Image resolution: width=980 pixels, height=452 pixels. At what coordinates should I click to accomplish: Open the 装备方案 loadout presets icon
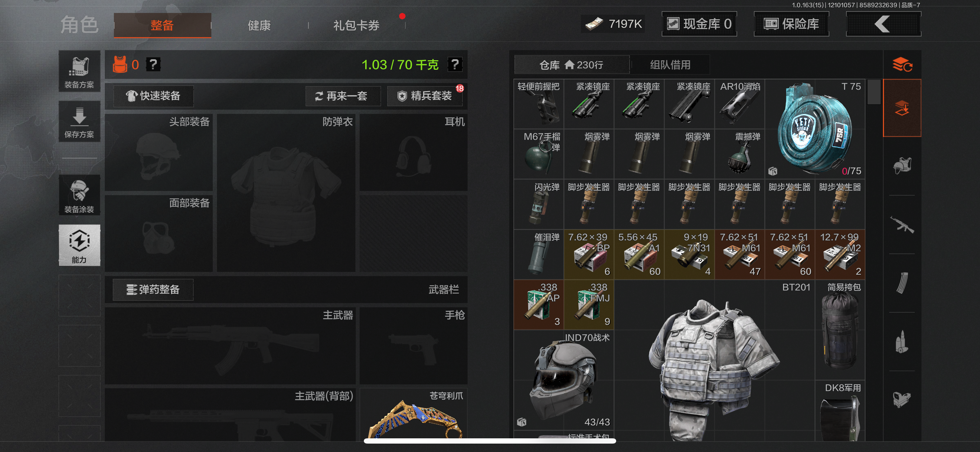(x=79, y=71)
